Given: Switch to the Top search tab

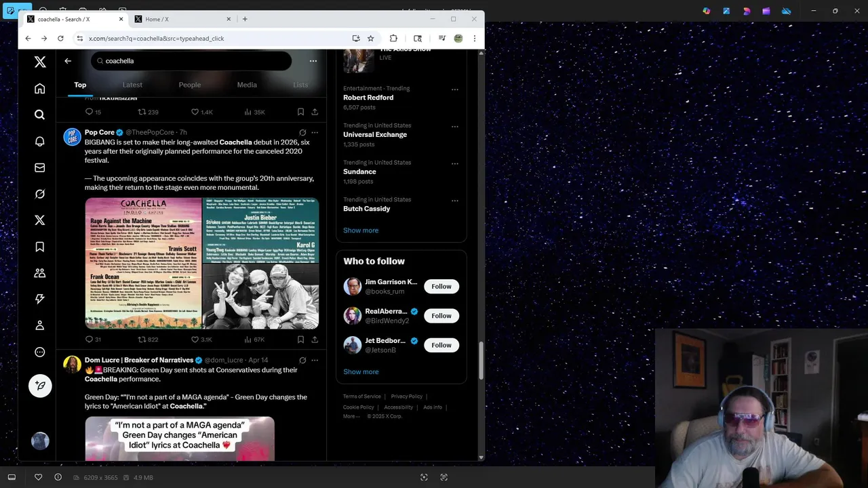Looking at the screenshot, I should click(80, 85).
